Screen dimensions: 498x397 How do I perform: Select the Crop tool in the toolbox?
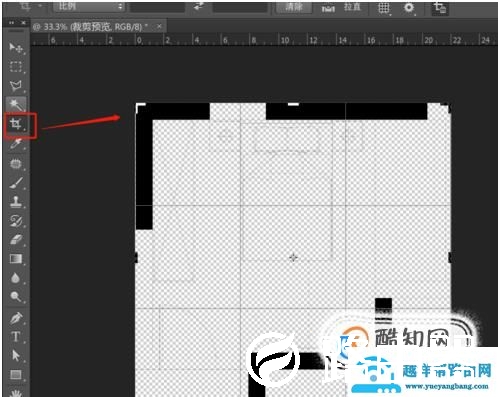pyautogui.click(x=16, y=124)
